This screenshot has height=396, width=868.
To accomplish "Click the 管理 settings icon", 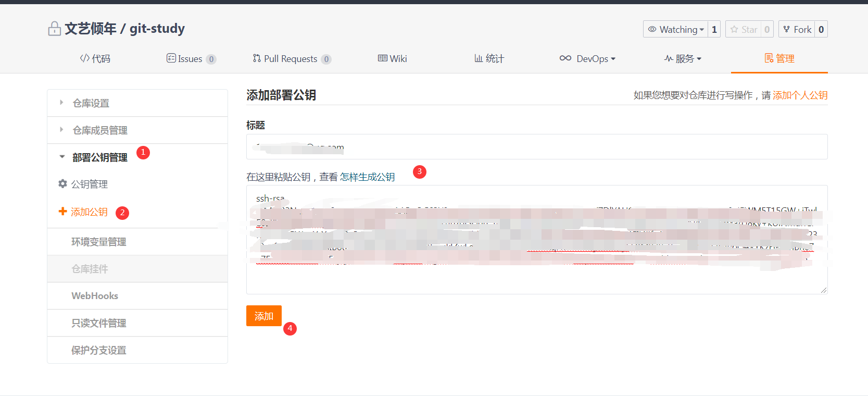I will tap(769, 58).
